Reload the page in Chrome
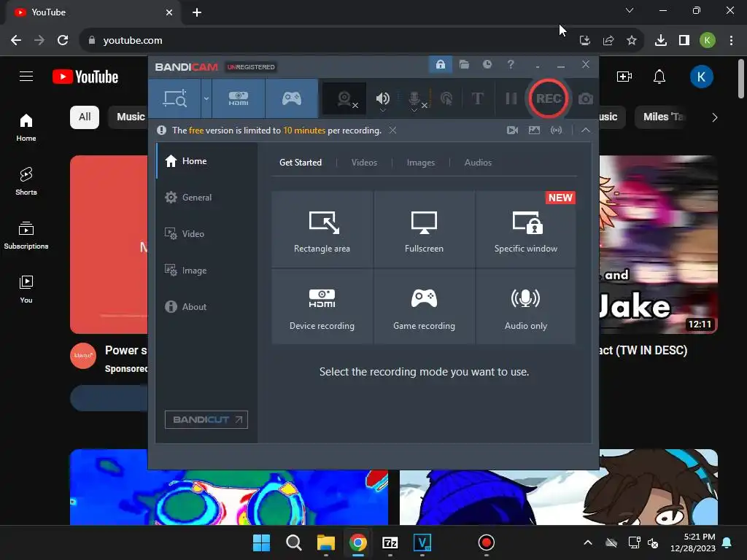This screenshot has height=560, width=747. 63,41
